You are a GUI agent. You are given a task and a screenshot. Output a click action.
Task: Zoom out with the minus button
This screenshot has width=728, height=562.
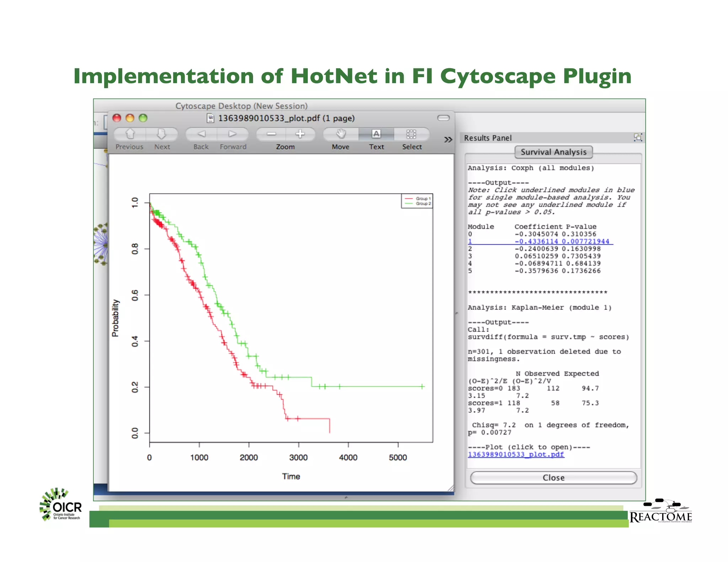[x=271, y=134]
